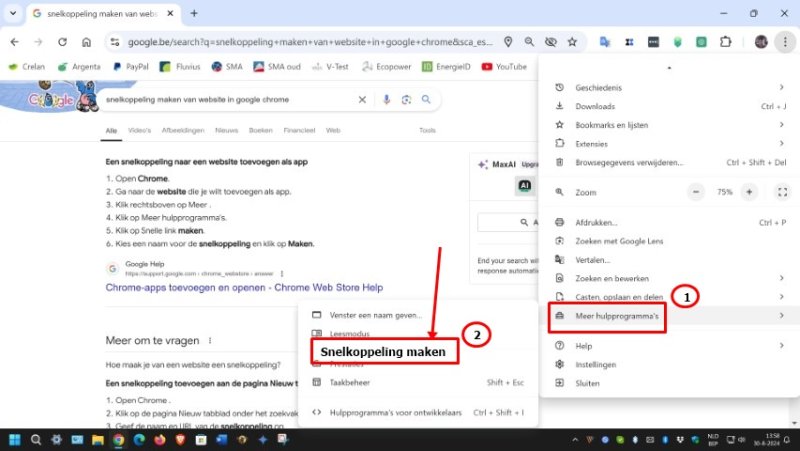Bookmark this page with the star icon
Viewport: 800px width, 451px height.
tap(572, 42)
